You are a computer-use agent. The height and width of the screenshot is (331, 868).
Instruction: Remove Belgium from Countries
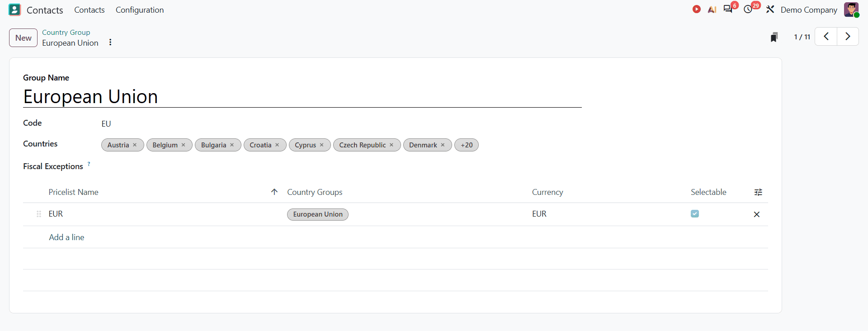click(x=184, y=145)
